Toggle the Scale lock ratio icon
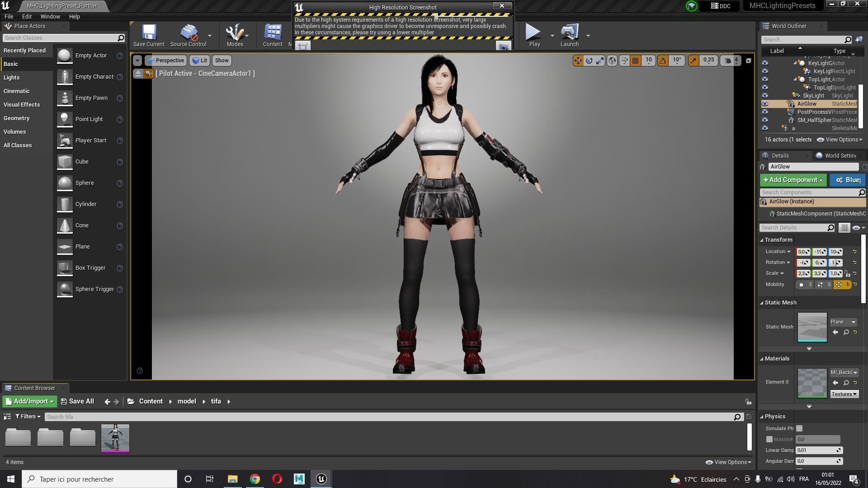The width and height of the screenshot is (868, 488). click(x=847, y=274)
